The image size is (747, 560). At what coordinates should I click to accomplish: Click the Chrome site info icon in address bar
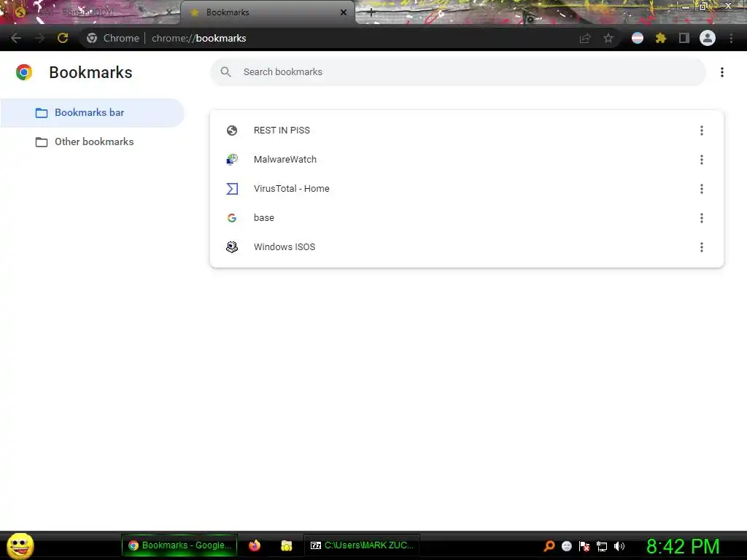pos(91,38)
